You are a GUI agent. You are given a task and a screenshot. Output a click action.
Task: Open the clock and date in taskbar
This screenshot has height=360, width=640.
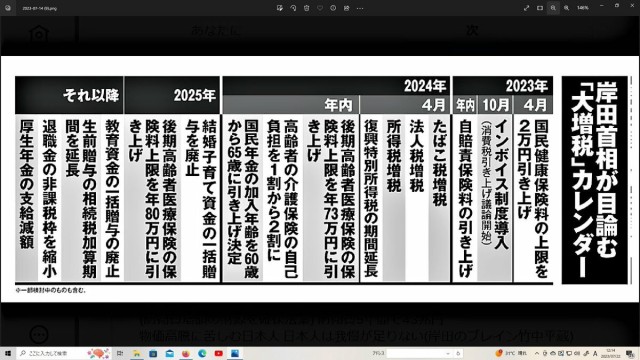point(611,353)
